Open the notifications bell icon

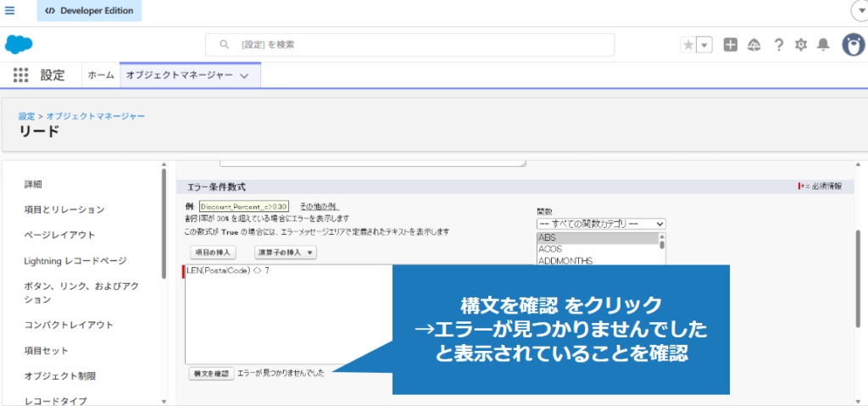click(x=823, y=45)
